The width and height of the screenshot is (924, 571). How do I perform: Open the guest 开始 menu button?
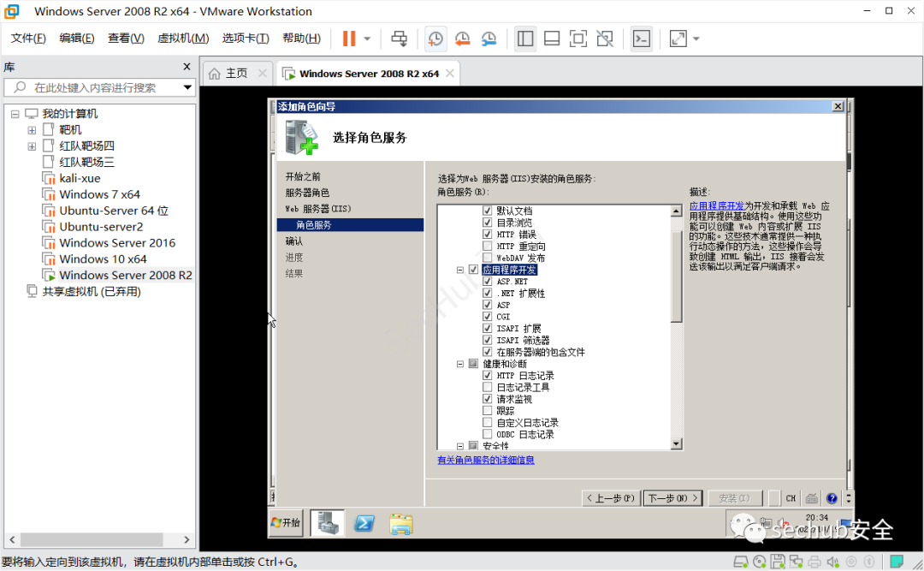(286, 523)
